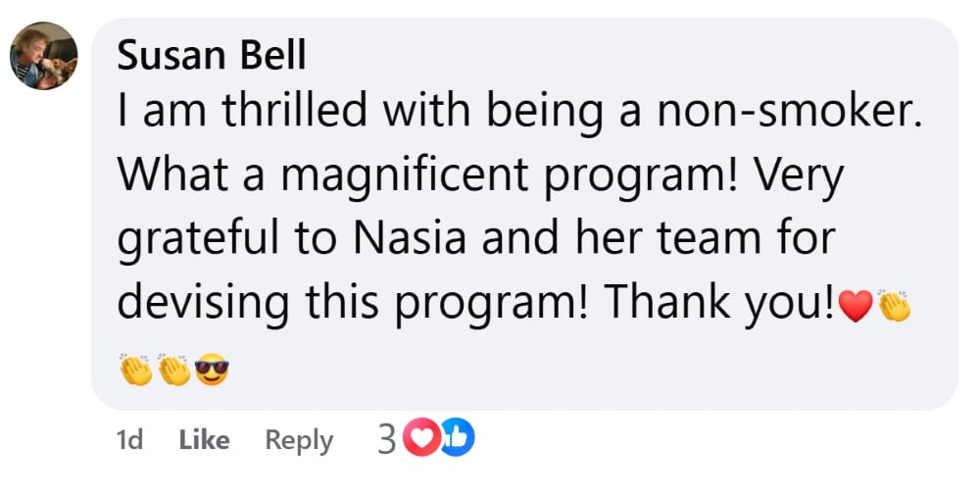Like Susan Bell's comment
The height and width of the screenshot is (498, 980).
point(204,440)
